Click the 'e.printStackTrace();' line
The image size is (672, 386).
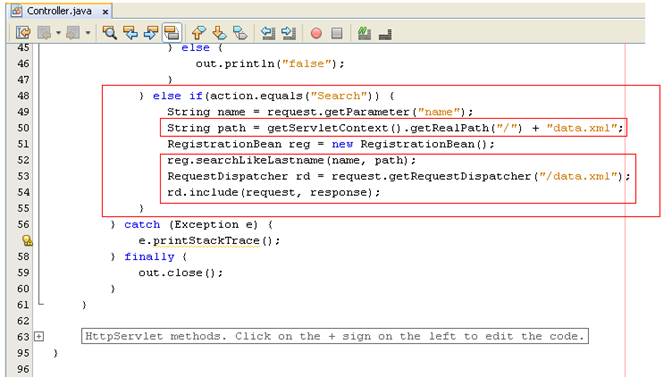[x=209, y=241]
